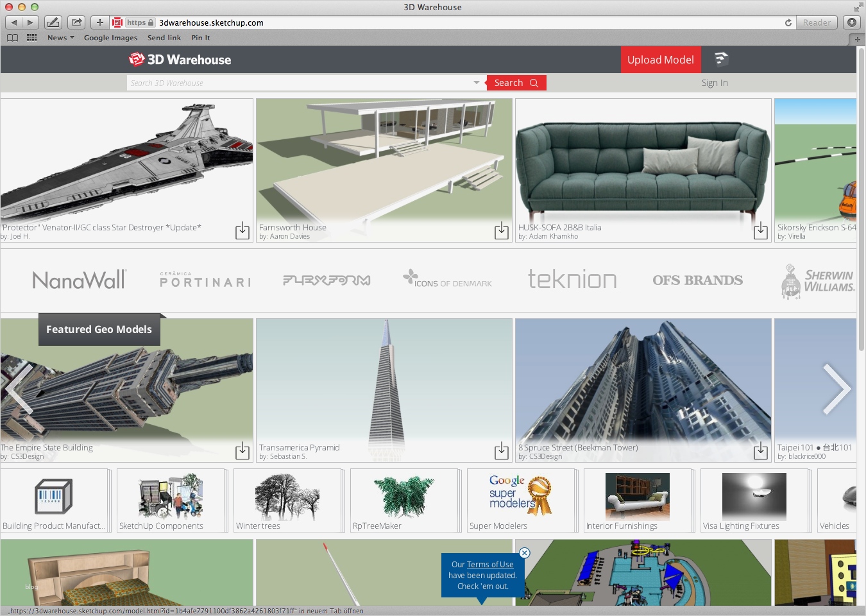Click author name Sebastian S.

288,457
